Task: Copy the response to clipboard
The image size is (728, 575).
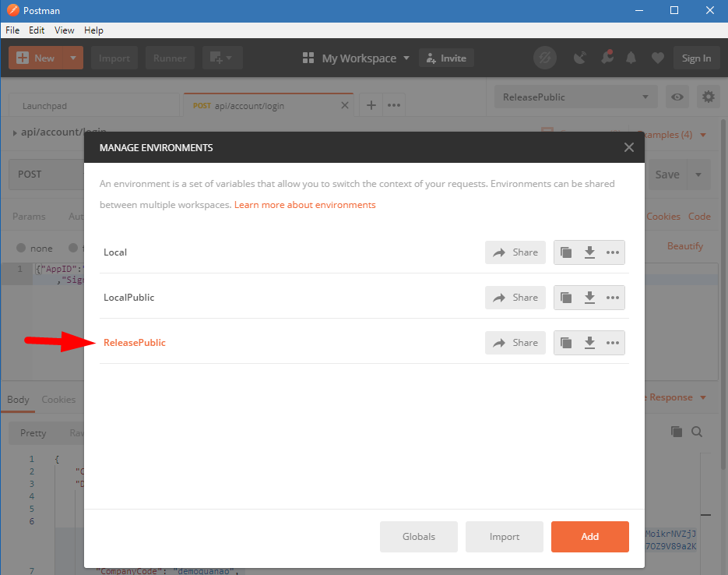Action: [677, 432]
